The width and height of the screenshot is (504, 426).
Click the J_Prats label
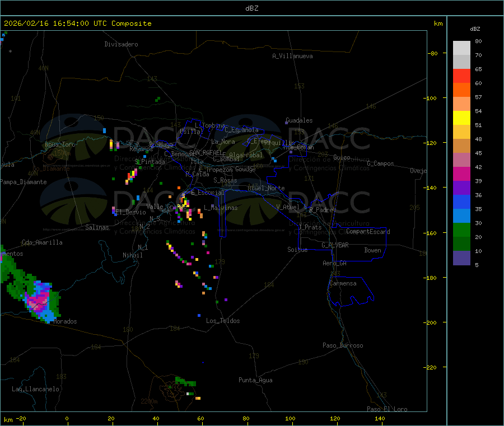310,227
